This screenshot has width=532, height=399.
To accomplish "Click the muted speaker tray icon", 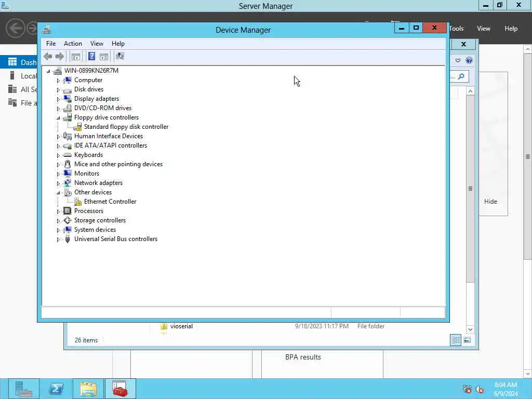I will tap(480, 390).
